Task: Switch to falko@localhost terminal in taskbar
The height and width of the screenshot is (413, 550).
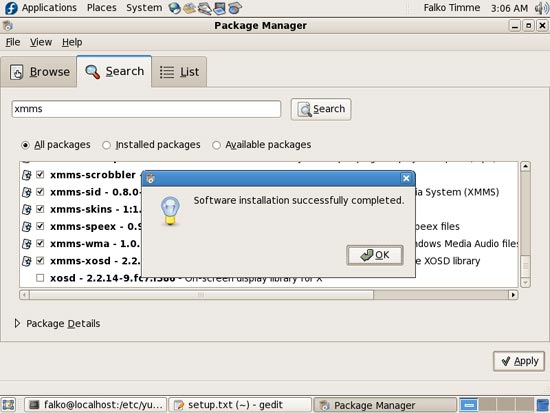Action: 95,405
